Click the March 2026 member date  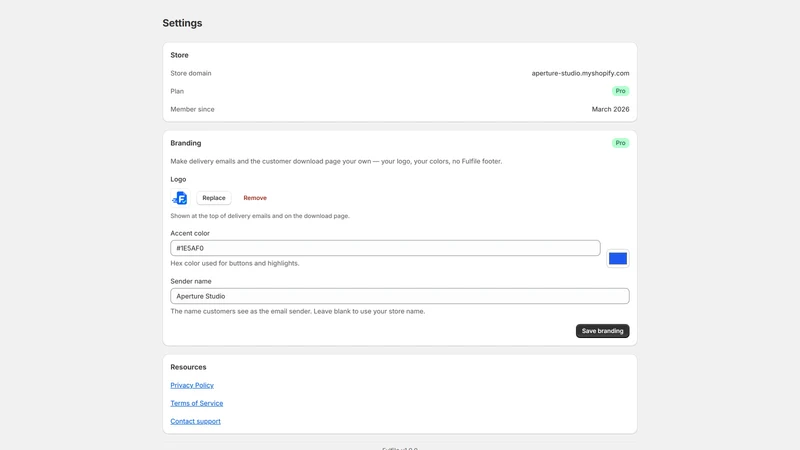pyautogui.click(x=610, y=109)
